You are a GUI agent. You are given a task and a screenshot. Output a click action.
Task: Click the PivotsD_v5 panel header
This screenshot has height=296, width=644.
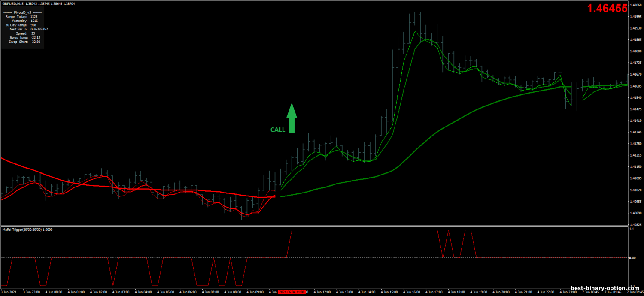(x=22, y=12)
